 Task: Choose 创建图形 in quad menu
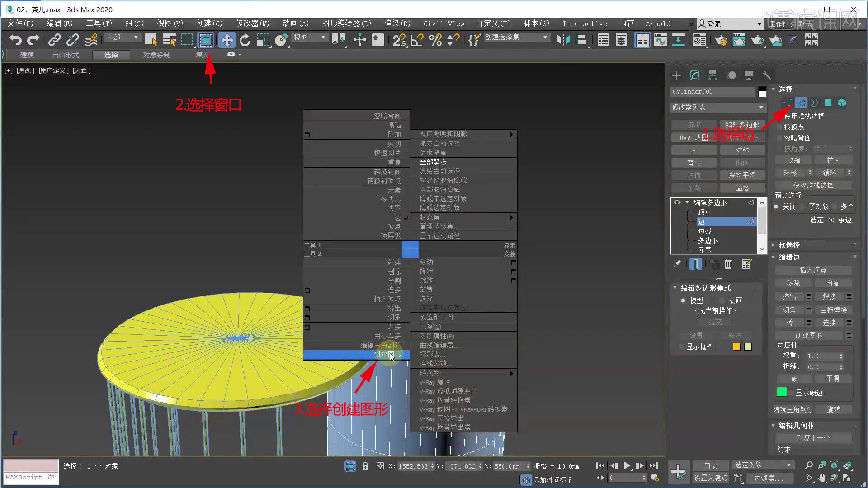pos(357,355)
